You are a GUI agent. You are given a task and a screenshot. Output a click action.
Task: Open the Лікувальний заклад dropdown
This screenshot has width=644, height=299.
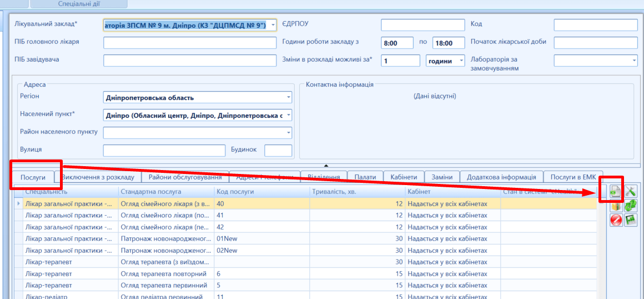(x=272, y=25)
